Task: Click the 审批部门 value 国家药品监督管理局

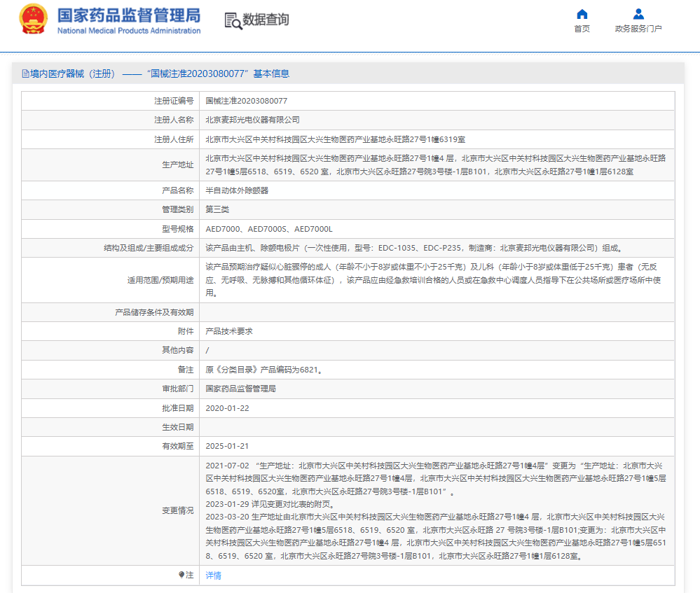Action: click(x=240, y=389)
